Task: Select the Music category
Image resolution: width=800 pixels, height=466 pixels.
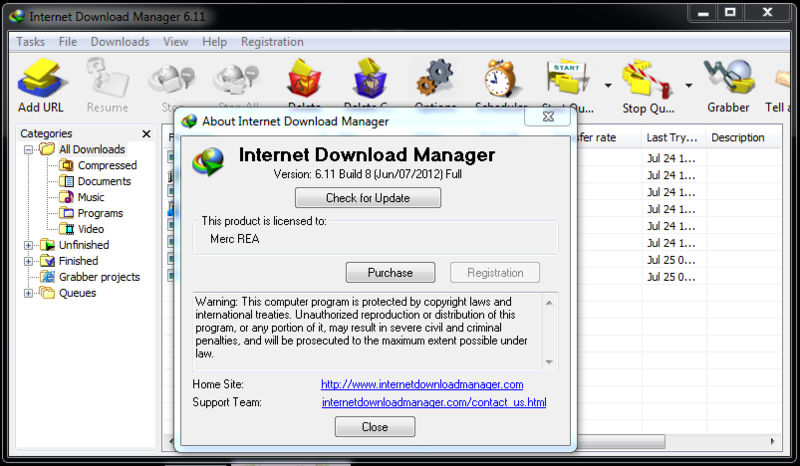Action: [x=91, y=197]
